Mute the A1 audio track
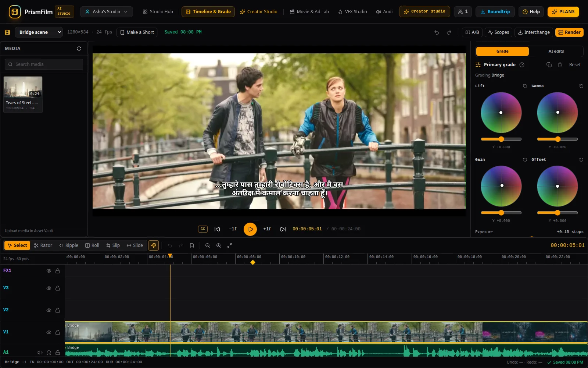588x368 pixels. click(40, 353)
